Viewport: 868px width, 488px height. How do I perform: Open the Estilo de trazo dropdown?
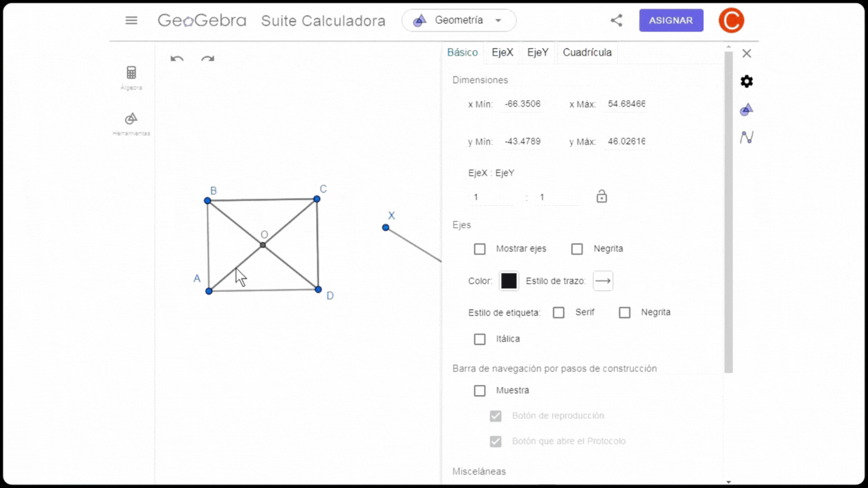point(603,281)
